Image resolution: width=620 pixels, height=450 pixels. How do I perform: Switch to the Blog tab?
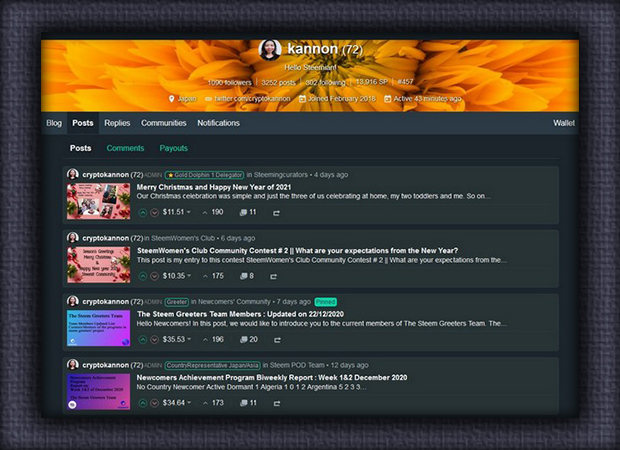coord(54,123)
